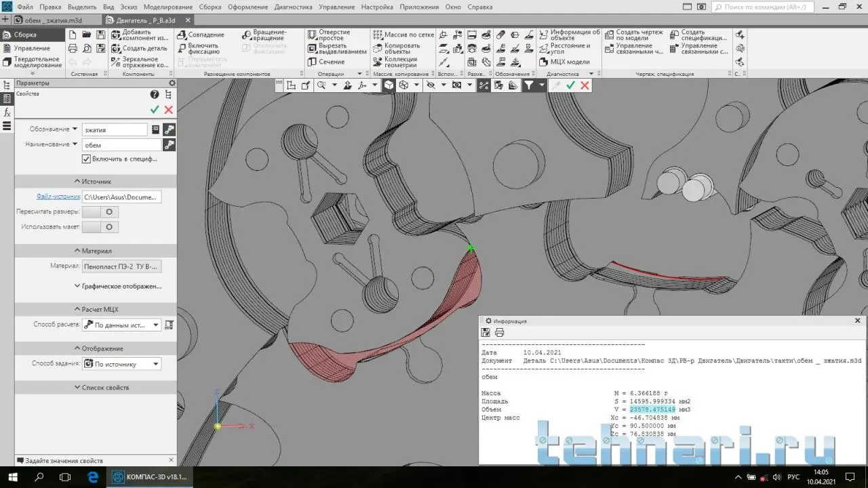Image resolution: width=868 pixels, height=488 pixels.
Task: Open the Способ задания dropdown
Action: pyautogui.click(x=122, y=364)
